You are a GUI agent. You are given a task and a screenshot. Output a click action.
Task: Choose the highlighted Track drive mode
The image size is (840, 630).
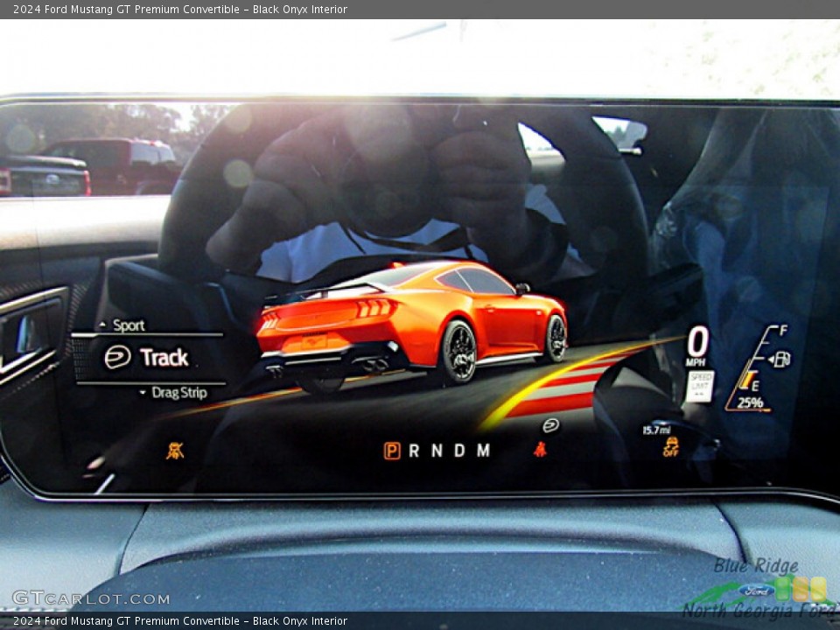tap(164, 357)
